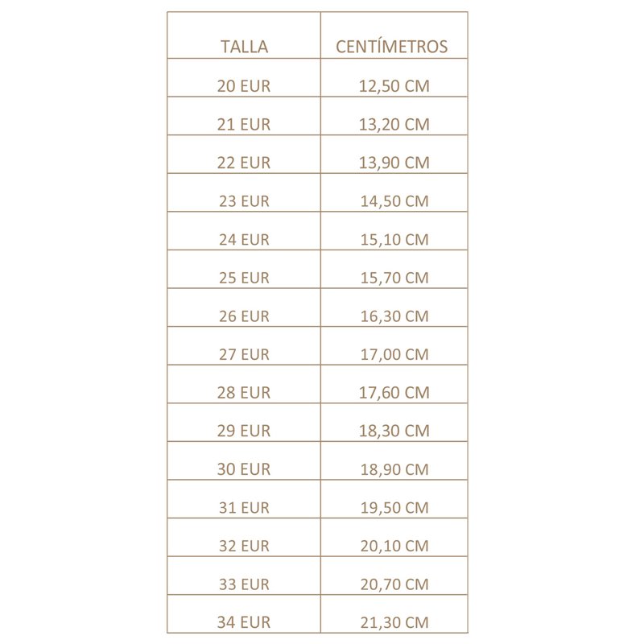Select the 34 EUR size cell

(244, 621)
